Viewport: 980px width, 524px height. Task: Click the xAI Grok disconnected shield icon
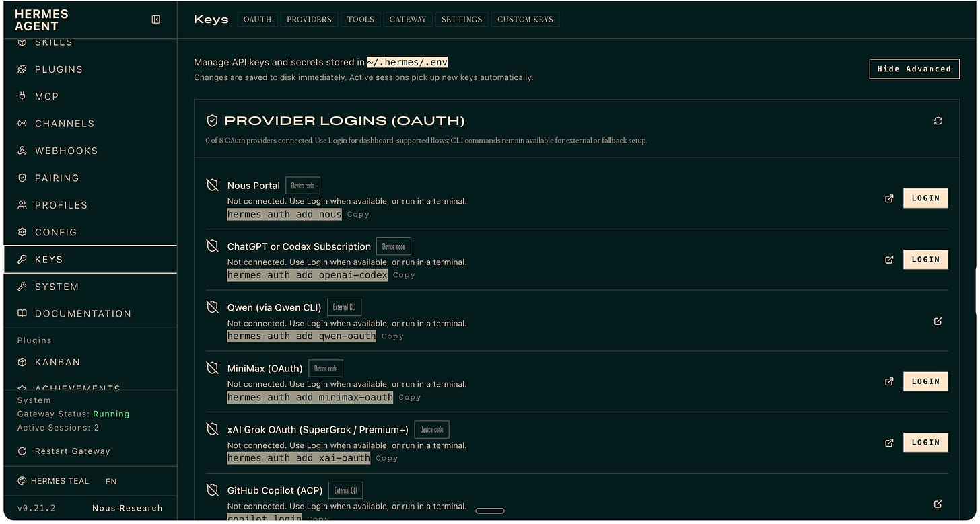tap(212, 429)
